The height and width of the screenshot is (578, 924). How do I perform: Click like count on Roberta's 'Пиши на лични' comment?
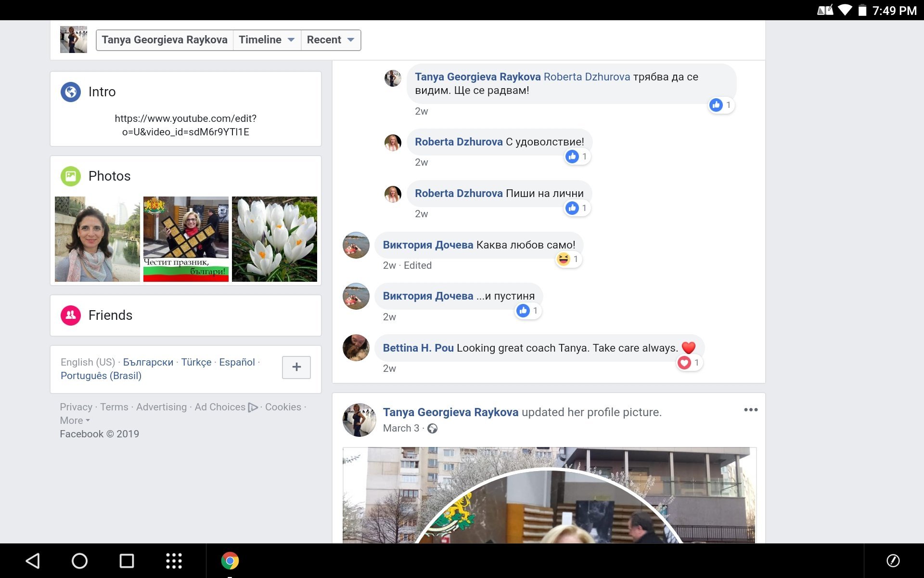(577, 208)
